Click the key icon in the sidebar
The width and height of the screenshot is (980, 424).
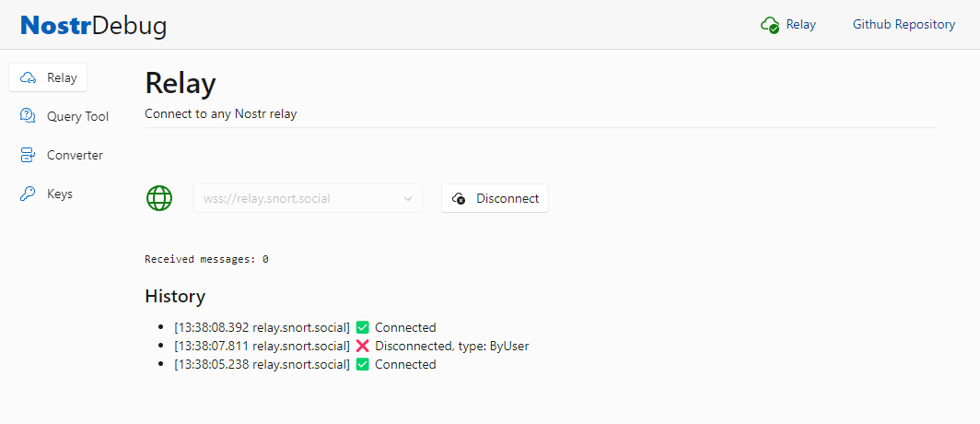[28, 194]
